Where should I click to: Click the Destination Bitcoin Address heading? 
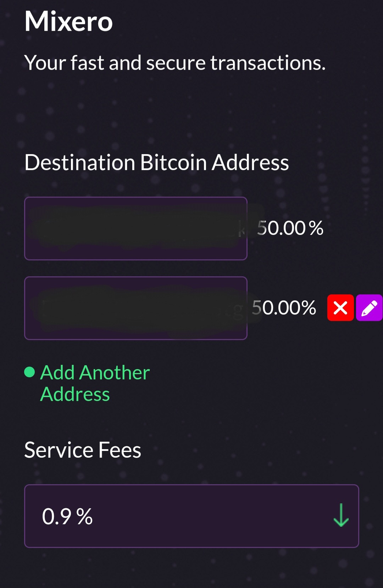click(x=156, y=163)
